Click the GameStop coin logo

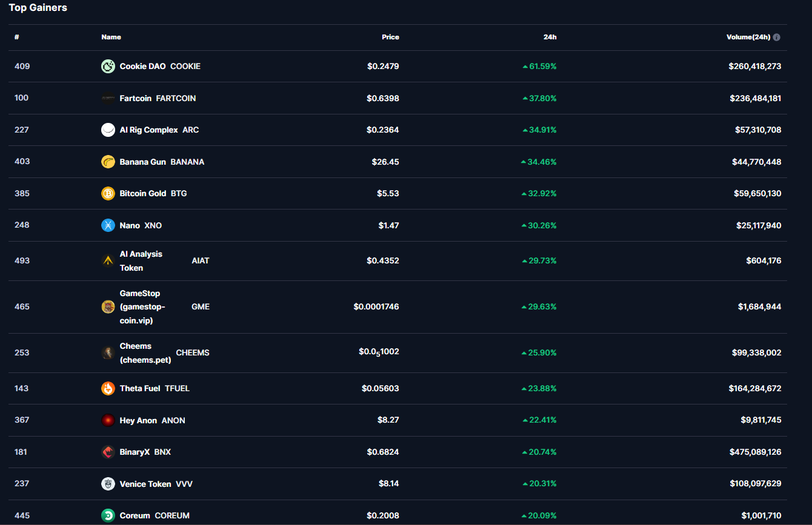tap(108, 307)
